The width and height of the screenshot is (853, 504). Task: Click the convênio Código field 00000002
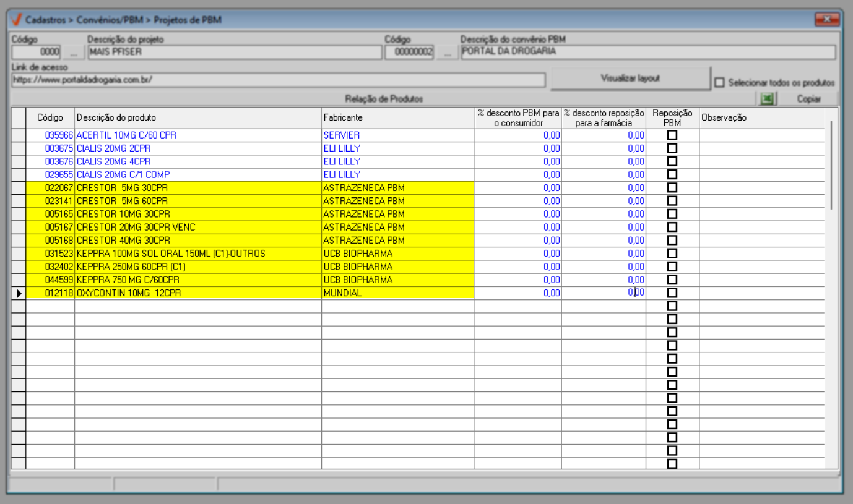410,52
